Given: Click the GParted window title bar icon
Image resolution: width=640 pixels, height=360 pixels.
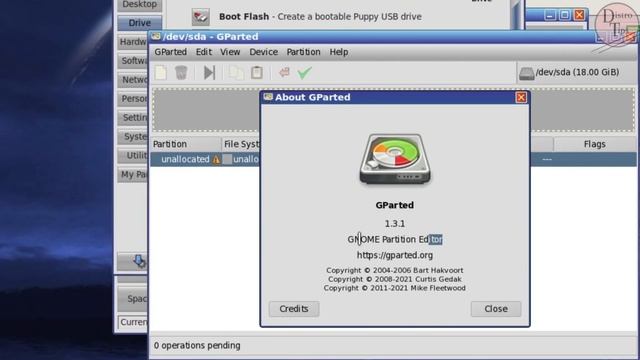Looking at the screenshot, I should coord(156,36).
